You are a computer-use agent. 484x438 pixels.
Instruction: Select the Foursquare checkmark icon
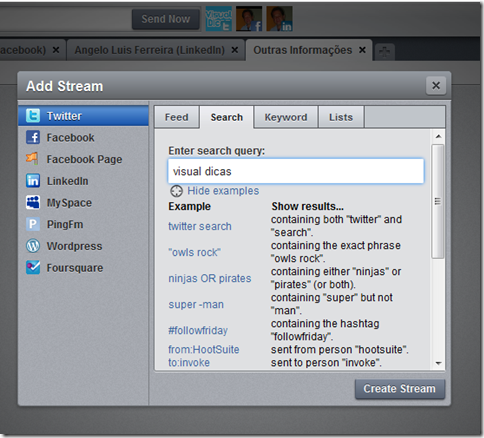33,267
